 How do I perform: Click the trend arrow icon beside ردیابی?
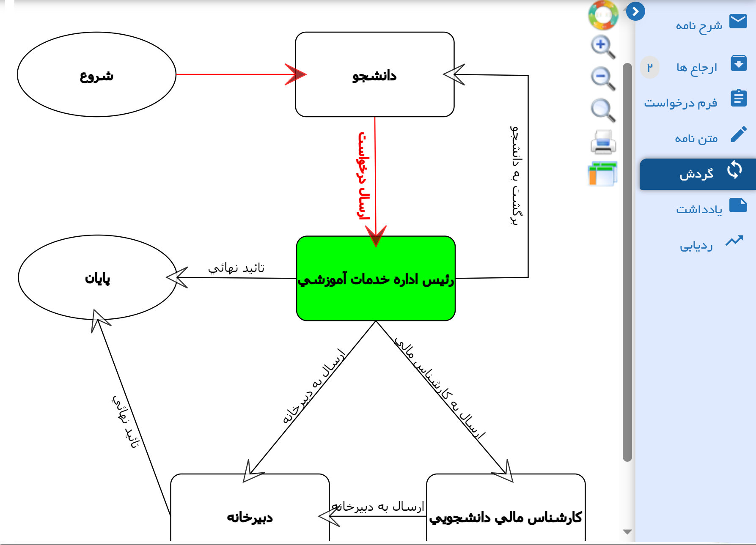(734, 241)
